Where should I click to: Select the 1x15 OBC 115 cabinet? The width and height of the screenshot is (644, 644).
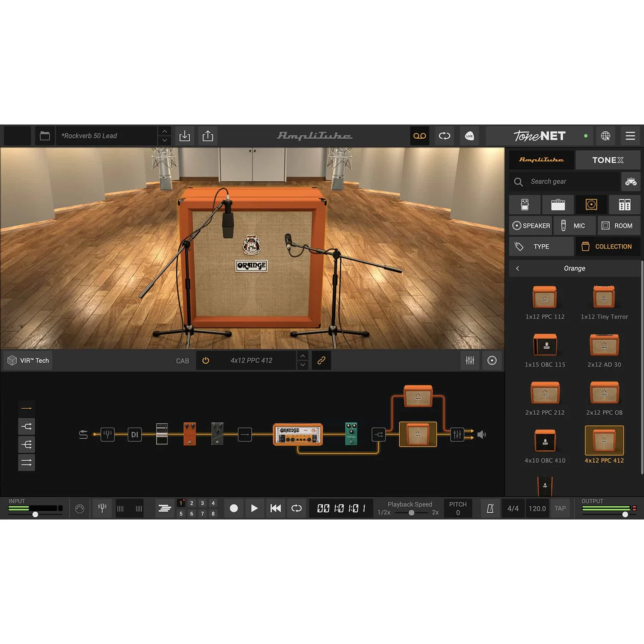click(545, 350)
